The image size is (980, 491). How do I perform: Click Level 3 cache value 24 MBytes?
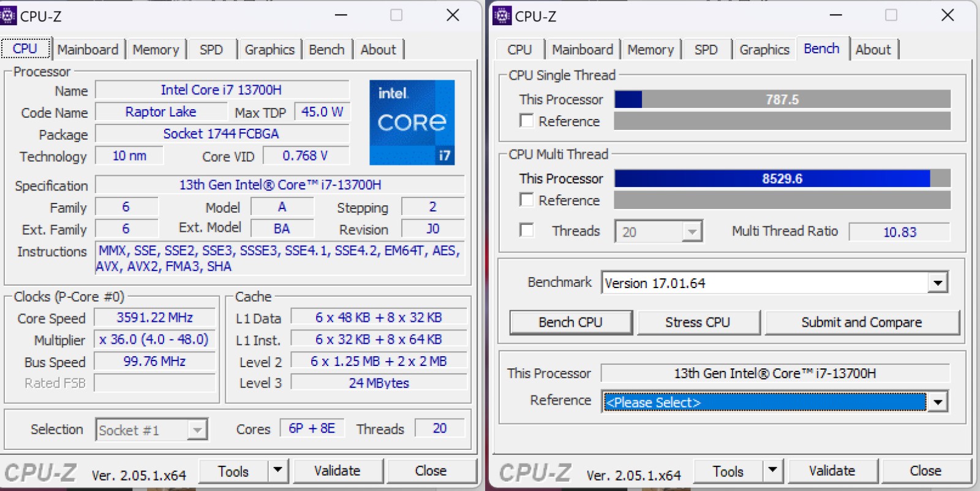379,383
